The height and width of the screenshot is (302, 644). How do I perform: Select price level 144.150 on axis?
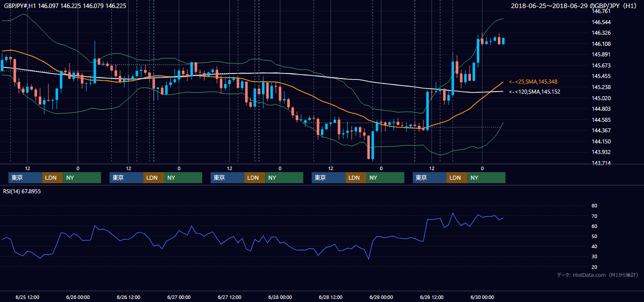[x=602, y=141]
